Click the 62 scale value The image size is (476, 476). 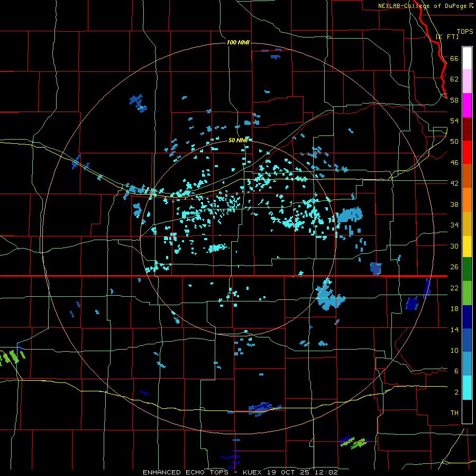pos(454,79)
